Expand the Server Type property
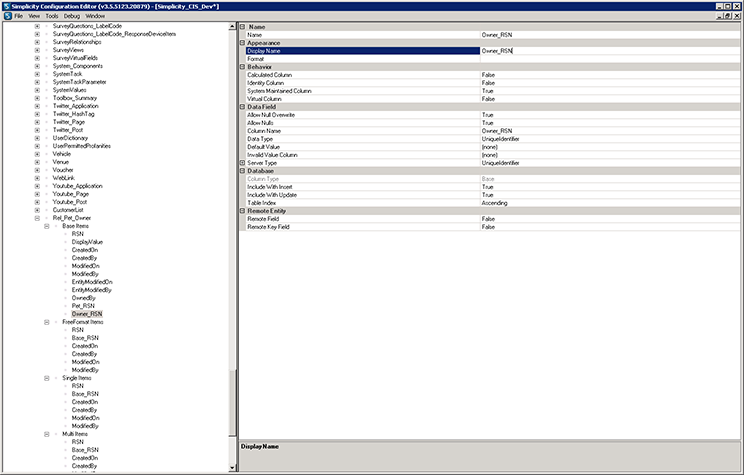This screenshot has height=475, width=744. [242, 163]
